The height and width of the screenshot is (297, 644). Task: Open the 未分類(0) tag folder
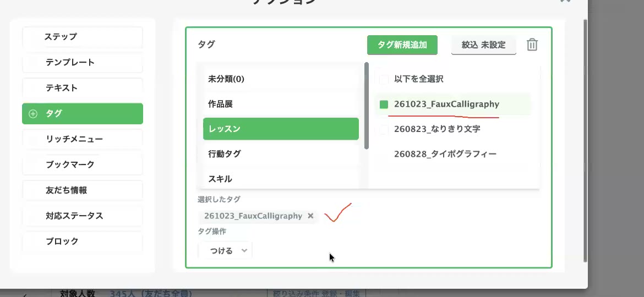click(x=281, y=79)
